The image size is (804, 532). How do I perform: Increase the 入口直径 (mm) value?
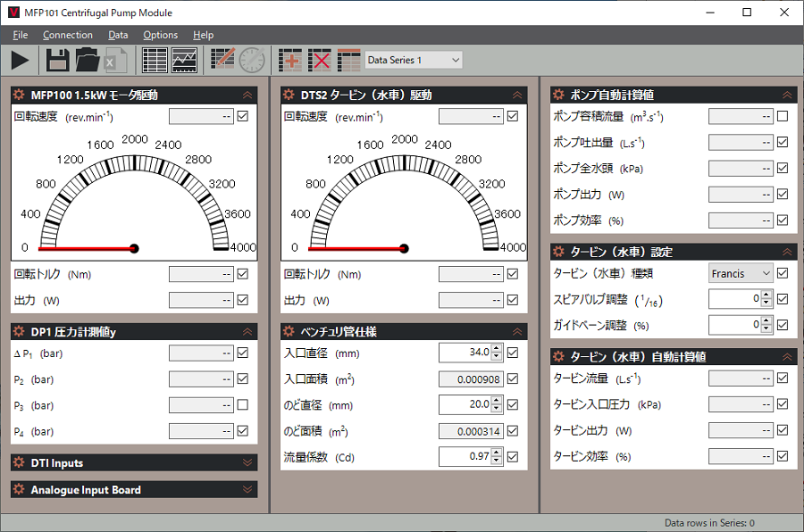497,348
